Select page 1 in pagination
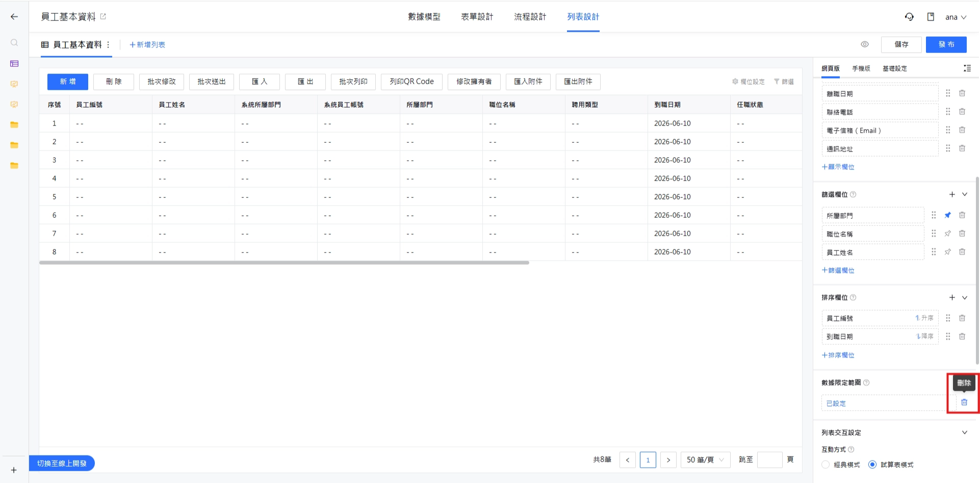Image resolution: width=980 pixels, height=483 pixels. tap(648, 460)
